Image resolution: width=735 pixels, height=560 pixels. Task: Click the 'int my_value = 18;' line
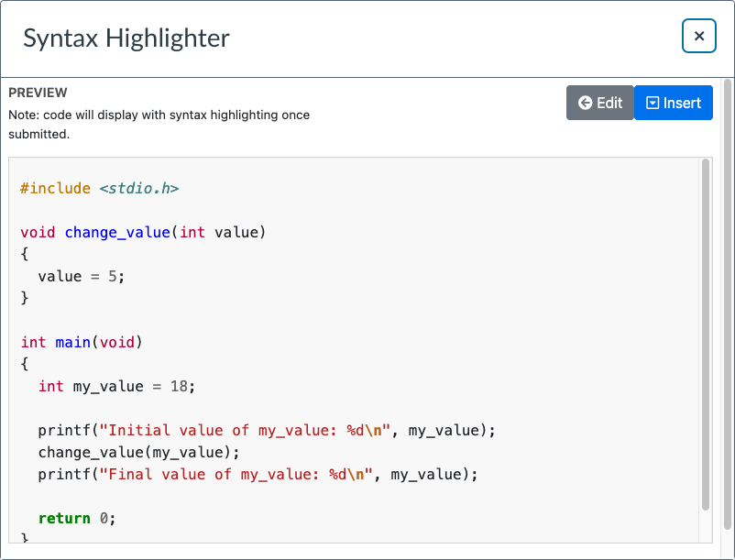(x=116, y=386)
